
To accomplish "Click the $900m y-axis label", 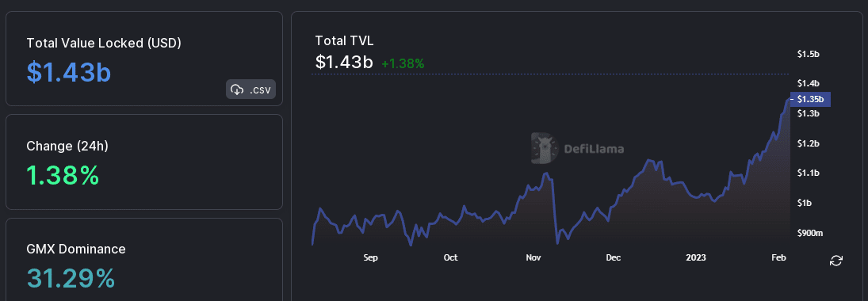I will click(810, 234).
